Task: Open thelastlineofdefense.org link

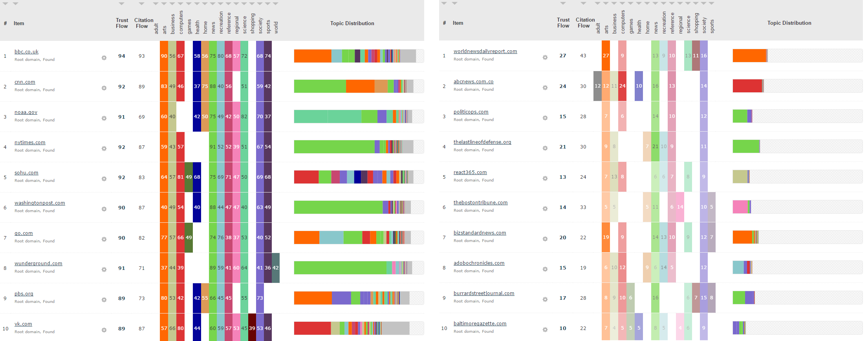Action: click(482, 142)
